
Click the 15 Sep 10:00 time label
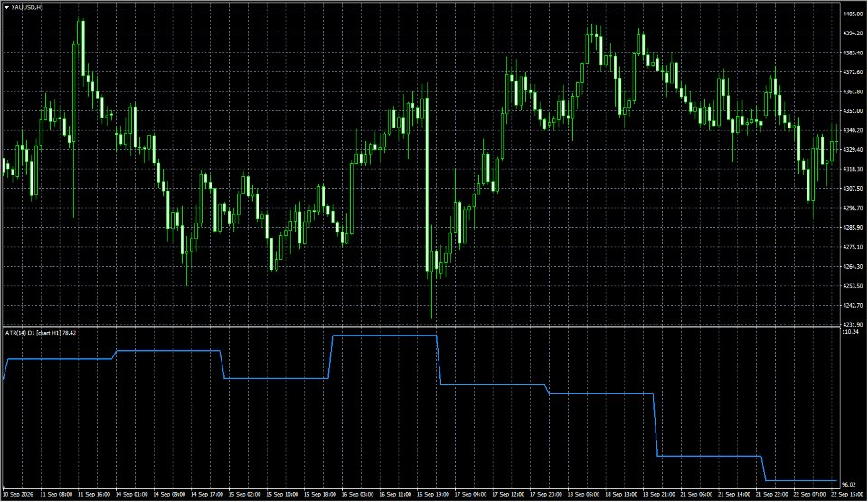pyautogui.click(x=282, y=494)
